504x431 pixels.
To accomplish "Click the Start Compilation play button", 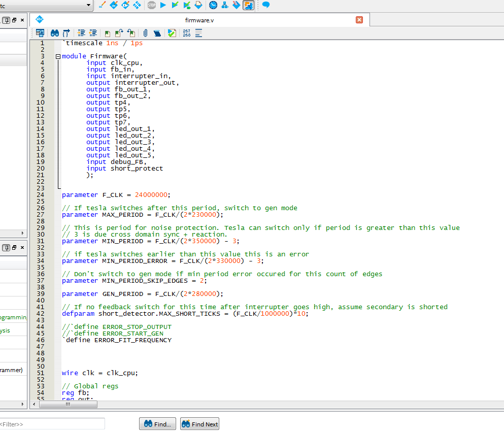I will click(x=163, y=5).
